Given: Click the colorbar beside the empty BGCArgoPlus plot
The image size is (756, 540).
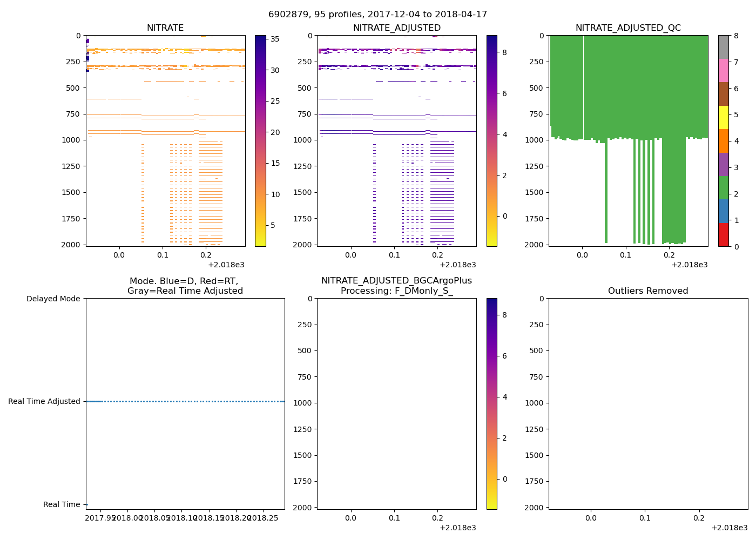Looking at the screenshot, I should (491, 403).
